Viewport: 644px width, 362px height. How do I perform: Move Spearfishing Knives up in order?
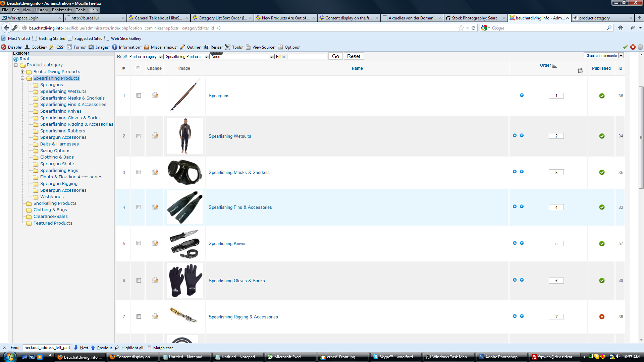[x=515, y=243]
